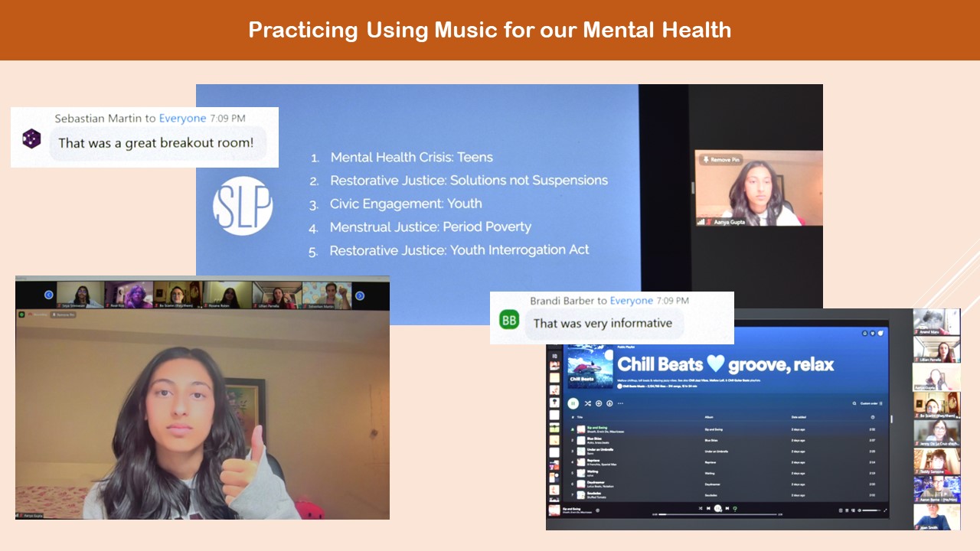Open the Custom order sort dropdown
Viewport: 980px width, 551px height.
[871, 403]
